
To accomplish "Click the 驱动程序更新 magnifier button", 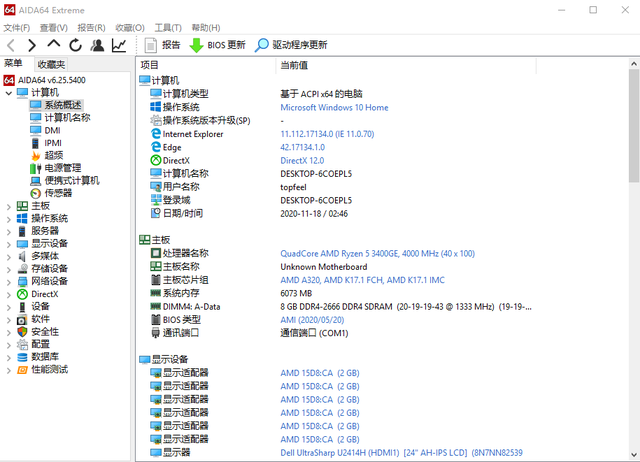I will (291, 45).
